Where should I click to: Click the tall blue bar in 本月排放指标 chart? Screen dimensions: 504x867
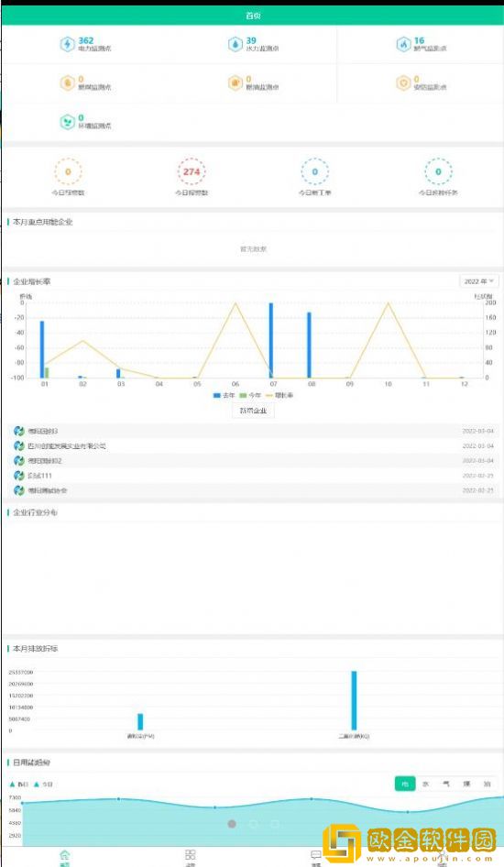click(354, 700)
